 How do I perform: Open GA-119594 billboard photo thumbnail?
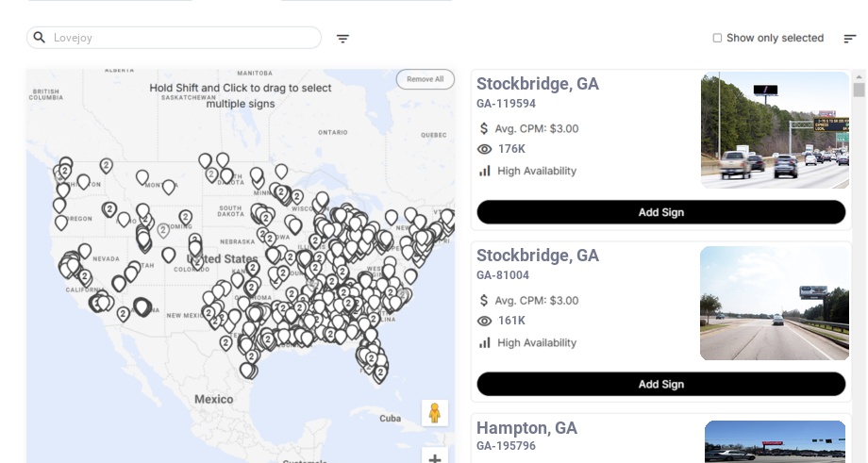point(775,130)
